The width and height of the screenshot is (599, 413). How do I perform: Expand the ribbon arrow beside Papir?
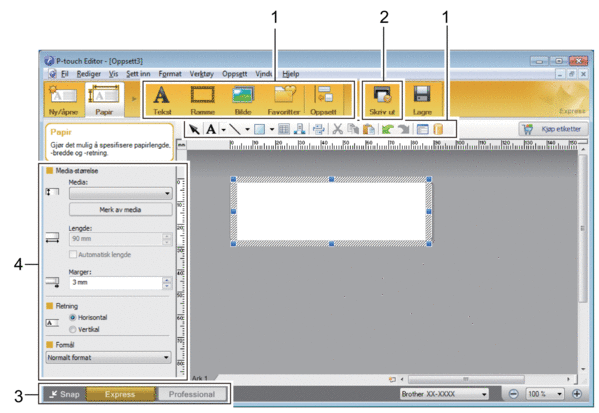click(x=134, y=99)
